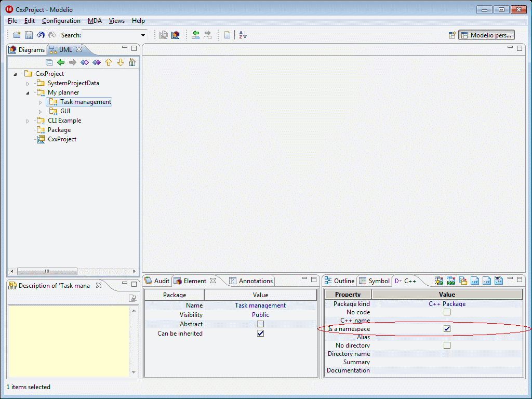The image size is (532, 399).
Task: Click the green left arrow in main toolbar
Action: point(196,35)
